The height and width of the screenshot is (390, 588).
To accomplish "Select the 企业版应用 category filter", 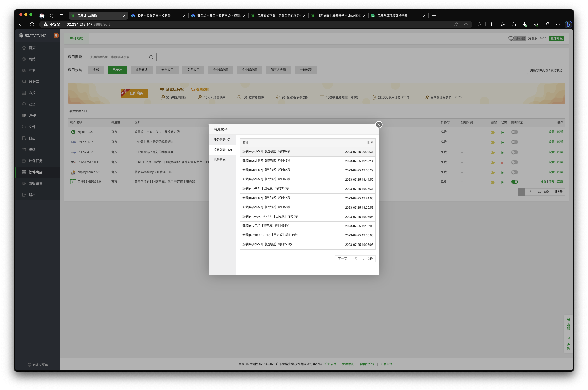I will (250, 70).
